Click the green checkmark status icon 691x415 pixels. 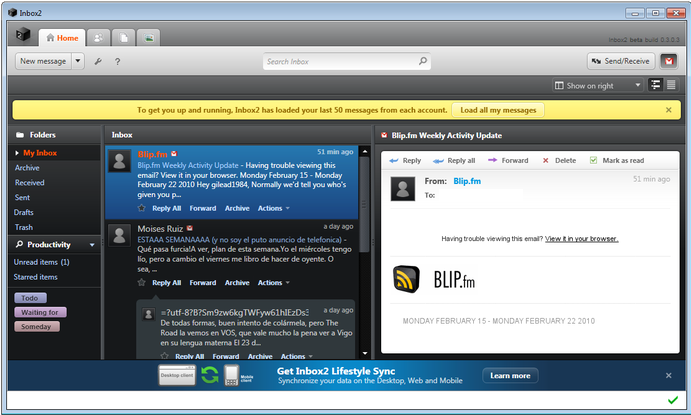point(672,400)
